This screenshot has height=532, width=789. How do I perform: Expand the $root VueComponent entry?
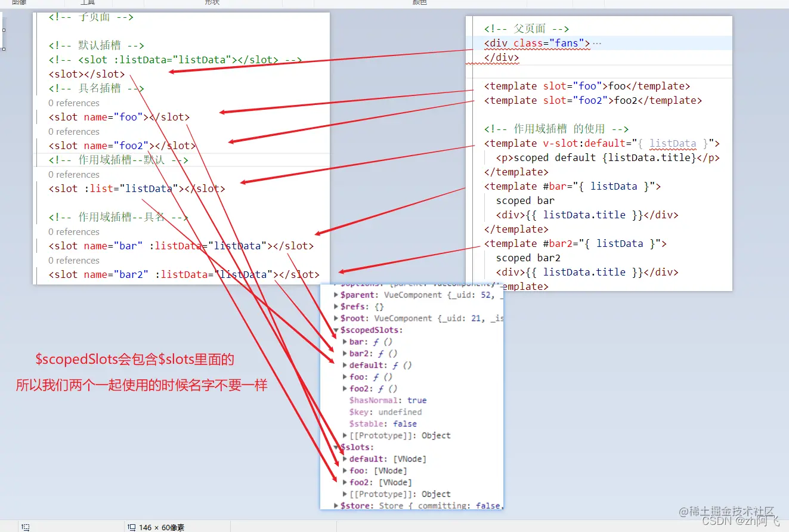[336, 318]
